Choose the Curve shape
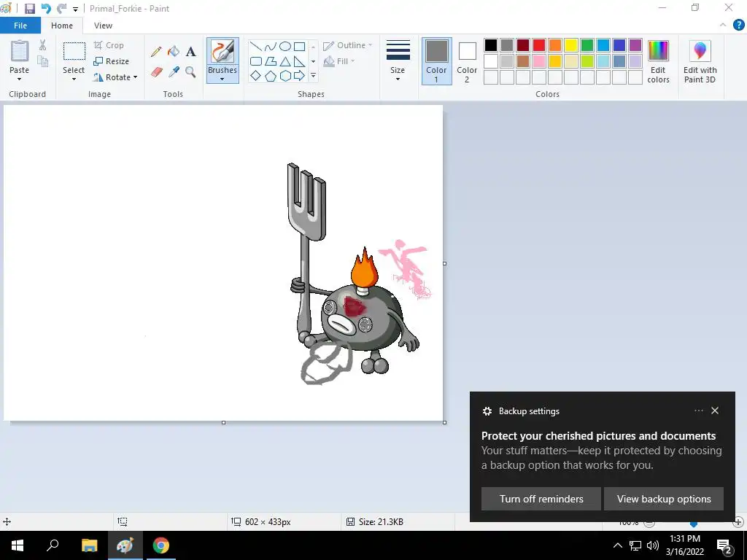 (271, 46)
